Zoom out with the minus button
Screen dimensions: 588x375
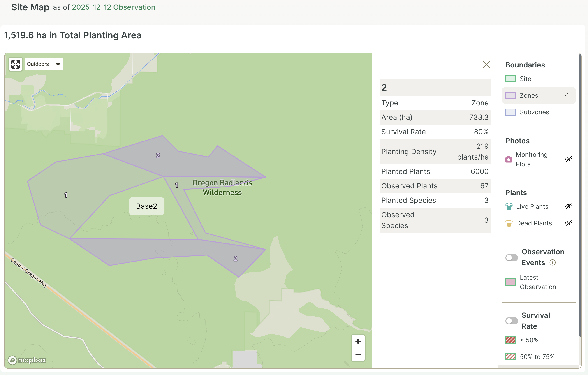tap(358, 354)
